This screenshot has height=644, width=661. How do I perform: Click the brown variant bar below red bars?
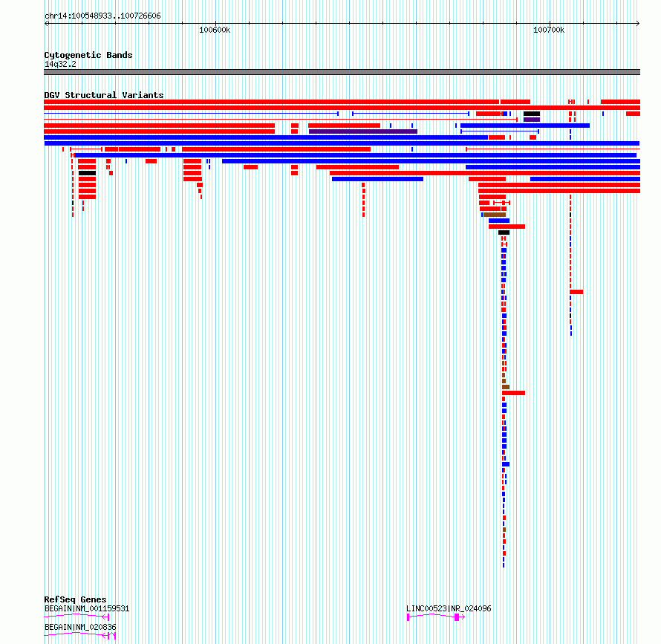pyautogui.click(x=495, y=215)
